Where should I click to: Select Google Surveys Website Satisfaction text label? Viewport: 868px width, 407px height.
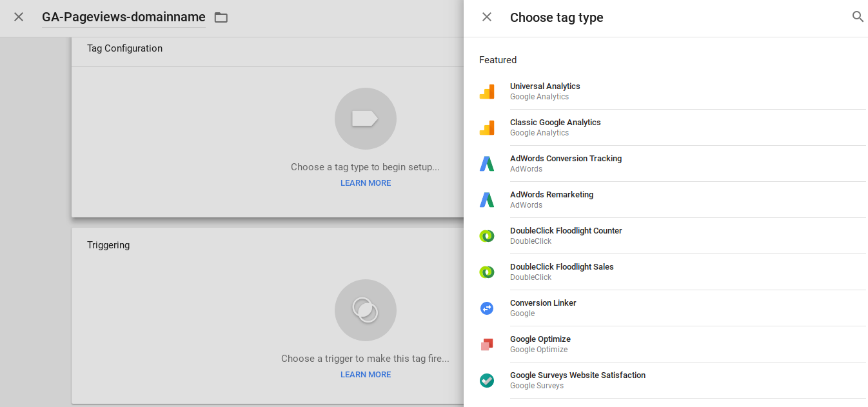[x=577, y=375]
